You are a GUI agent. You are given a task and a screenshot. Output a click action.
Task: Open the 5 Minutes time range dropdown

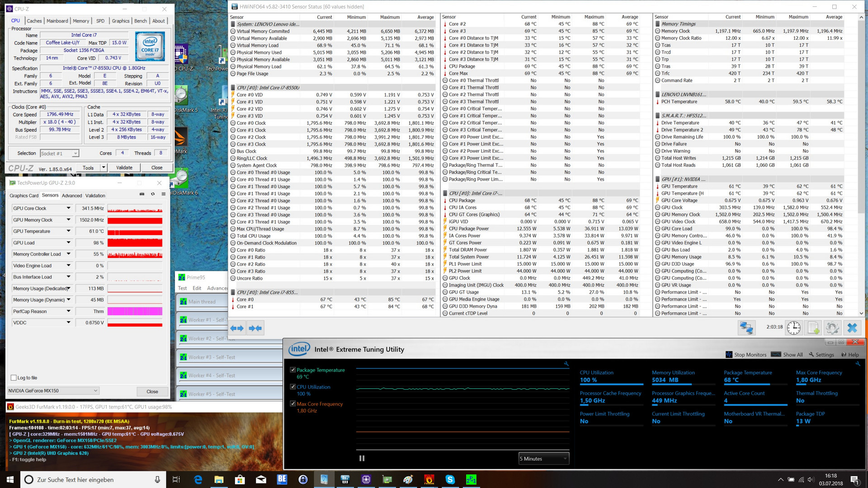click(x=543, y=459)
